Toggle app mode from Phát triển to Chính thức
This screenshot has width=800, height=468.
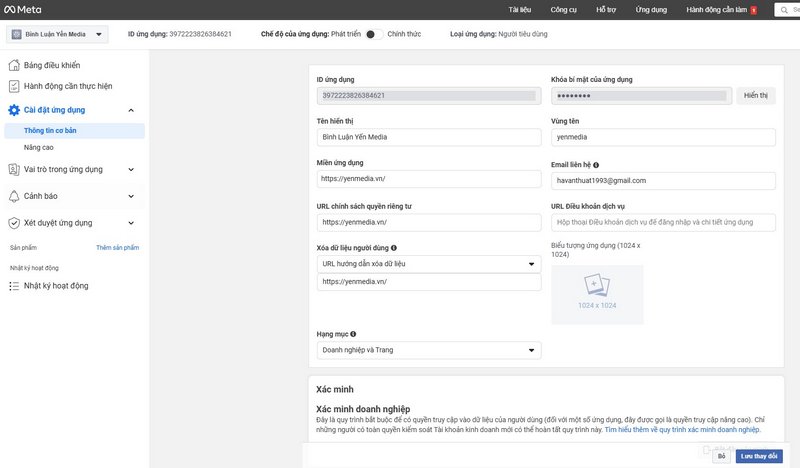[x=374, y=34]
